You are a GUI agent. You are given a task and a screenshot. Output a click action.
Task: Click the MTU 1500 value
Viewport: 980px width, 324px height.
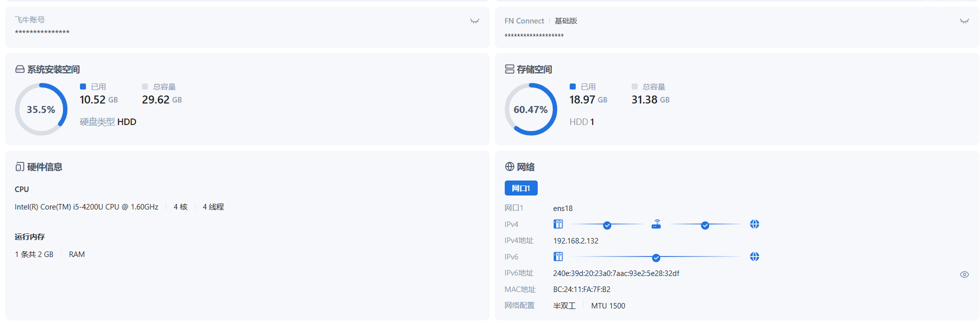click(x=608, y=306)
